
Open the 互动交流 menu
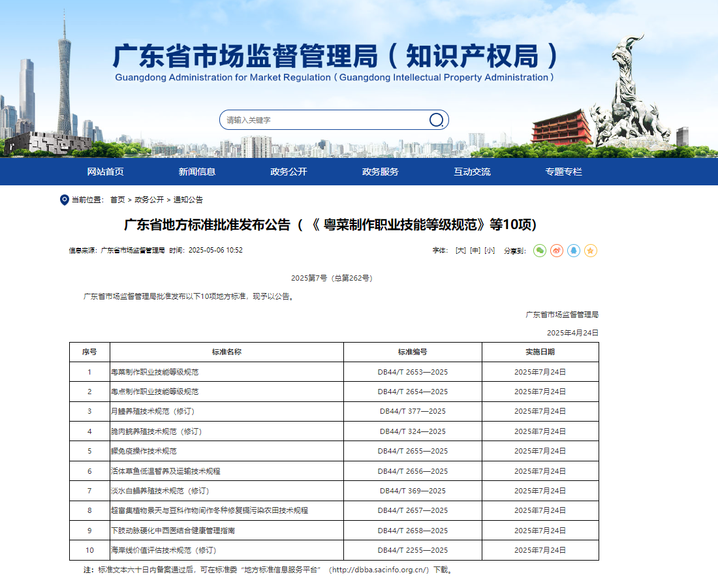tap(472, 172)
